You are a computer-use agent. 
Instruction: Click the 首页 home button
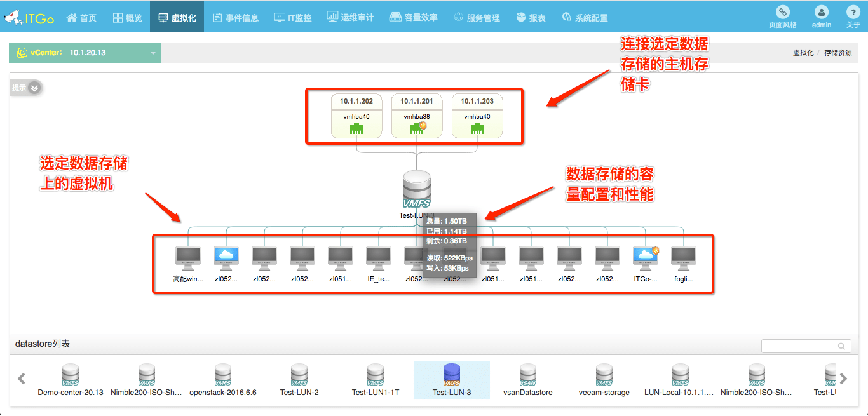pyautogui.click(x=81, y=17)
